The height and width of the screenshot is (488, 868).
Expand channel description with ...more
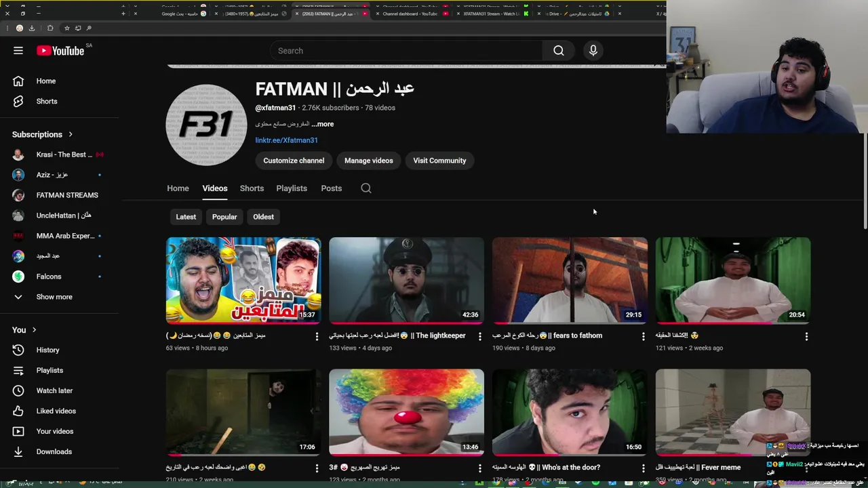[323, 124]
